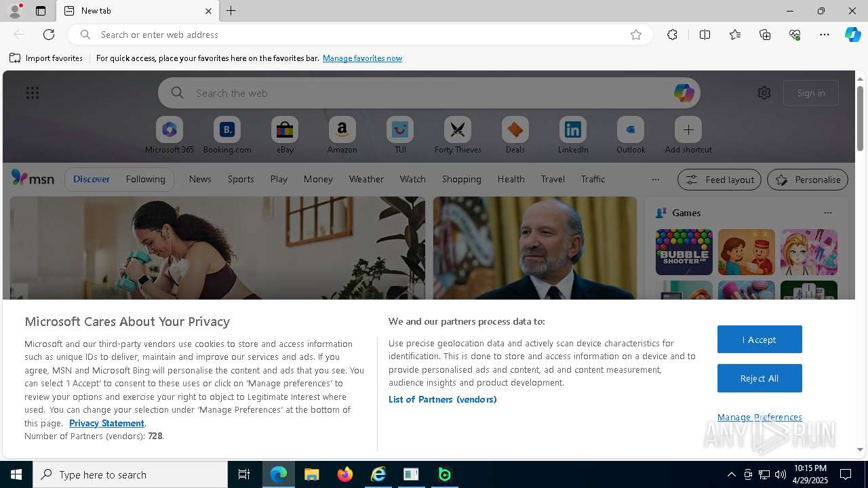Go to the Watch section

coord(413,179)
